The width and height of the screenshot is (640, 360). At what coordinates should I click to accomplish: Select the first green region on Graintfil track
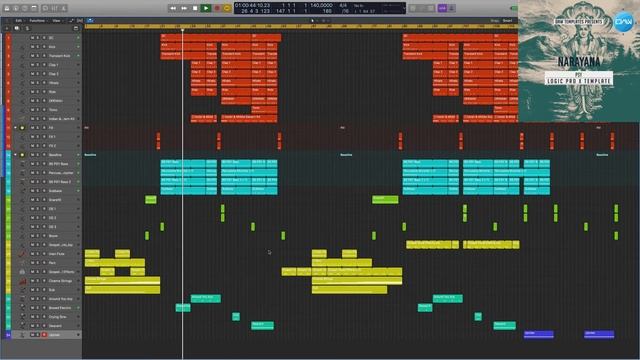(151, 200)
